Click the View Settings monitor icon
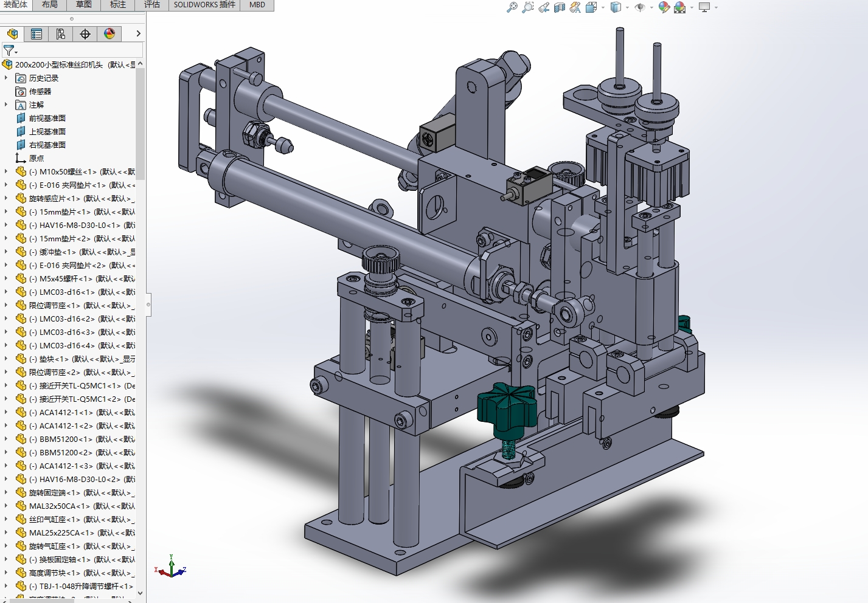868x603 pixels. (x=704, y=7)
